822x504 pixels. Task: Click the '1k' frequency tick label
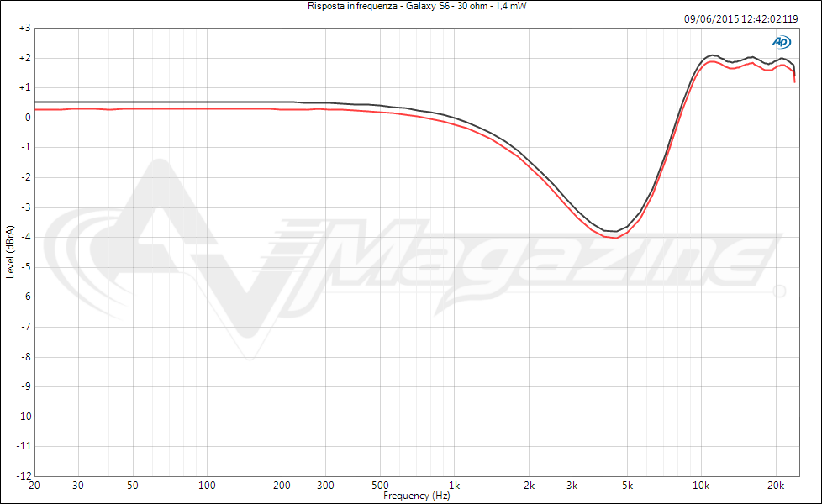(x=455, y=486)
